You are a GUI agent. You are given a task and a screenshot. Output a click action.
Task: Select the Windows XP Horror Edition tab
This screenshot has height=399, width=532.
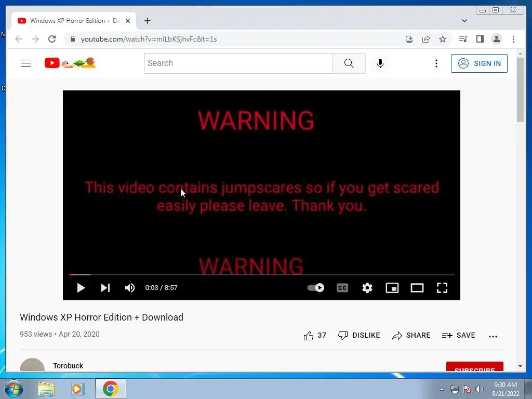pyautogui.click(x=74, y=21)
